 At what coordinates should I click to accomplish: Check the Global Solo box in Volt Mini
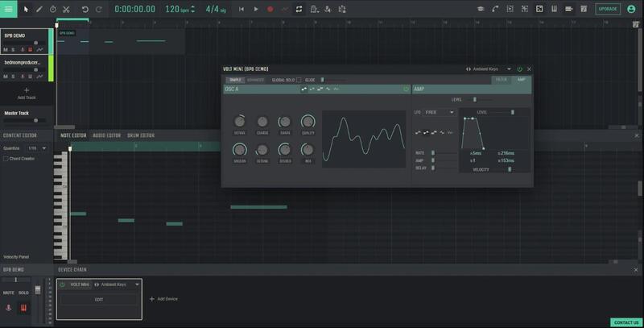[x=299, y=80]
